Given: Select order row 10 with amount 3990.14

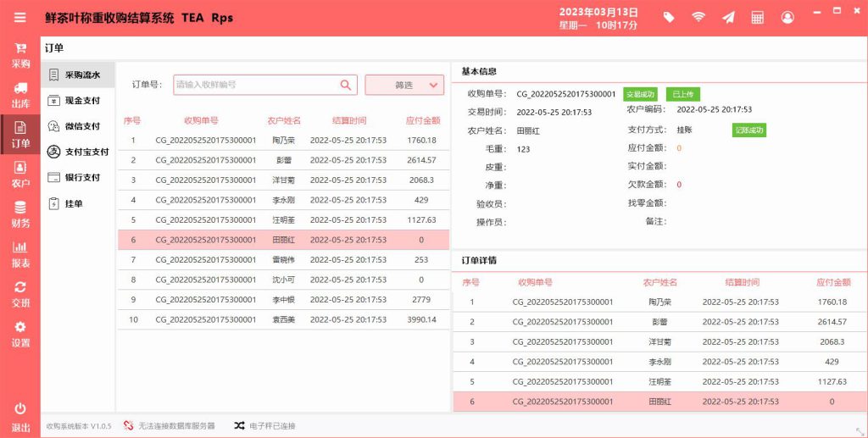Looking at the screenshot, I should 283,319.
